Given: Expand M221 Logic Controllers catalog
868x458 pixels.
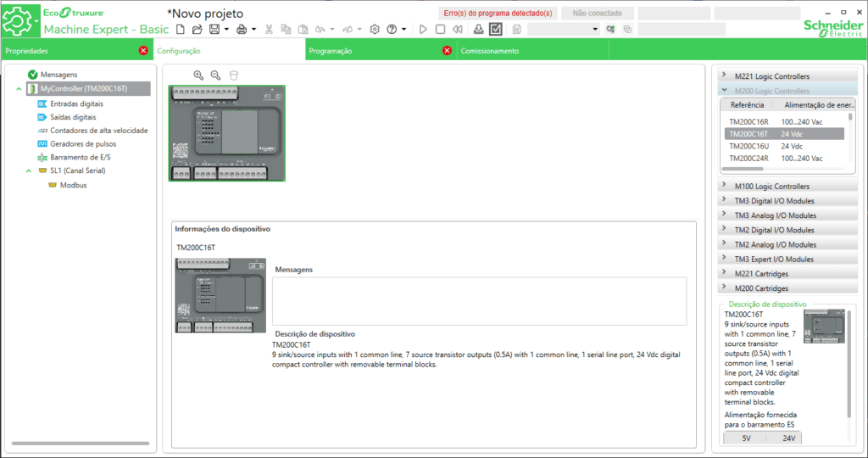Looking at the screenshot, I should 787,75.
